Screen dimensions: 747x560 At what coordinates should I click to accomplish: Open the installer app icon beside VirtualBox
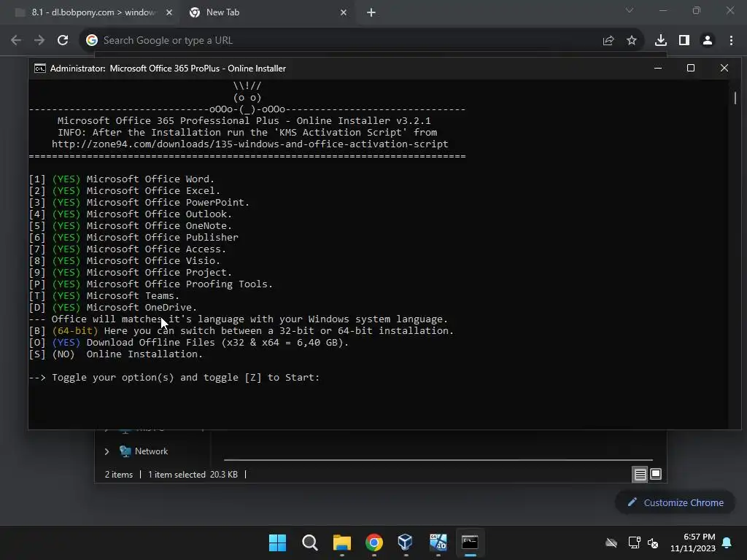(438, 542)
